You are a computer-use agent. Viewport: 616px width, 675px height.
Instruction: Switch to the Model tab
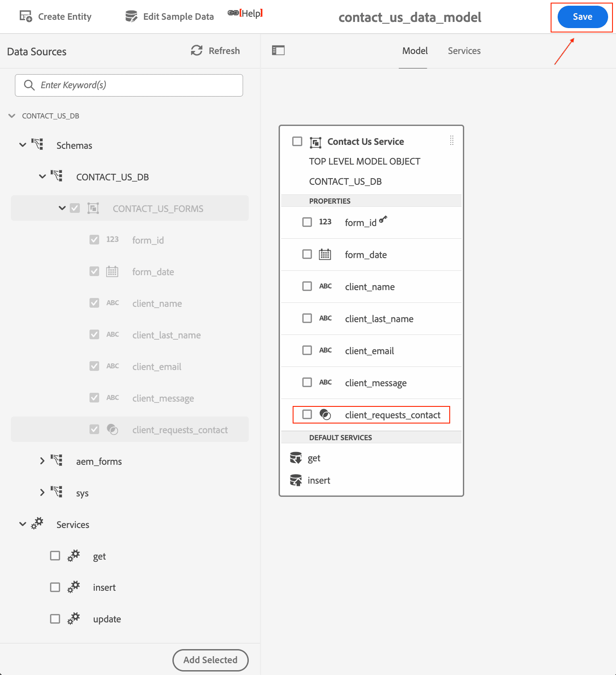point(415,51)
